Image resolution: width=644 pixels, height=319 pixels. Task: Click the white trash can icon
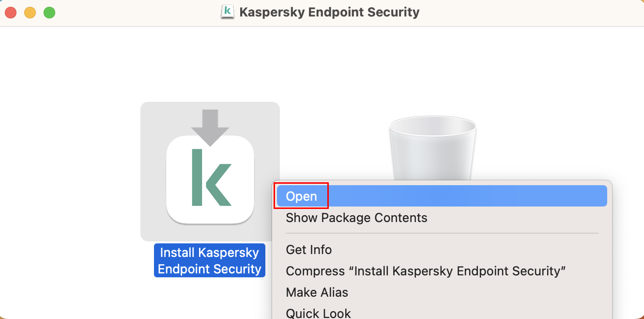pos(432,145)
